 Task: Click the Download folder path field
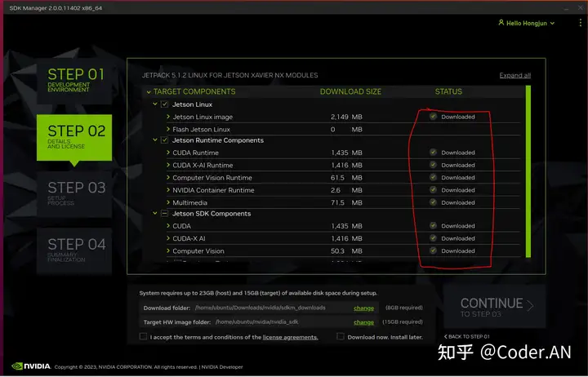coord(261,308)
